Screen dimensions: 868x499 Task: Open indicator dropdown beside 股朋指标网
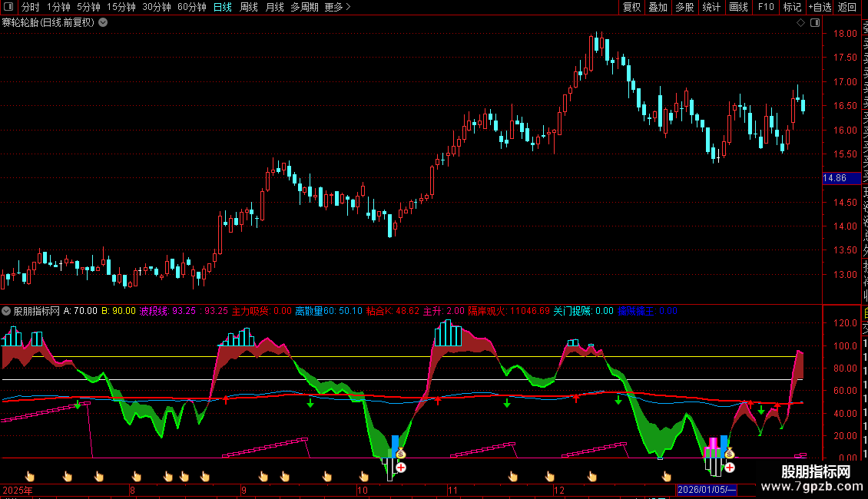coord(6,311)
